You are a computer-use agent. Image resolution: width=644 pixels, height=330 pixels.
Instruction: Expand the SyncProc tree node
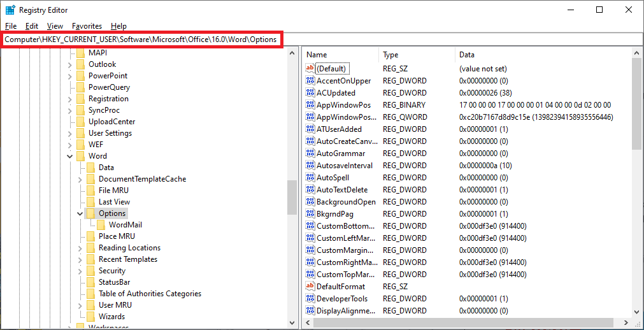(70, 111)
